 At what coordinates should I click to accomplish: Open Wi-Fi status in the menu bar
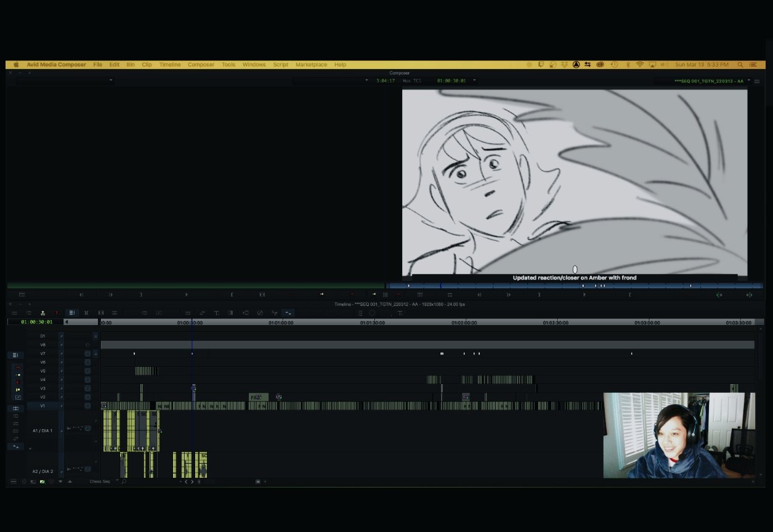coord(639,64)
